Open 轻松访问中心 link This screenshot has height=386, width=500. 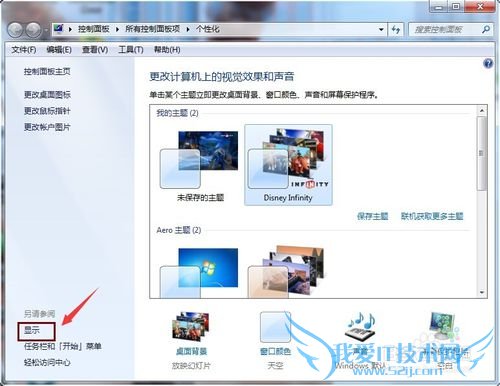pos(47,362)
